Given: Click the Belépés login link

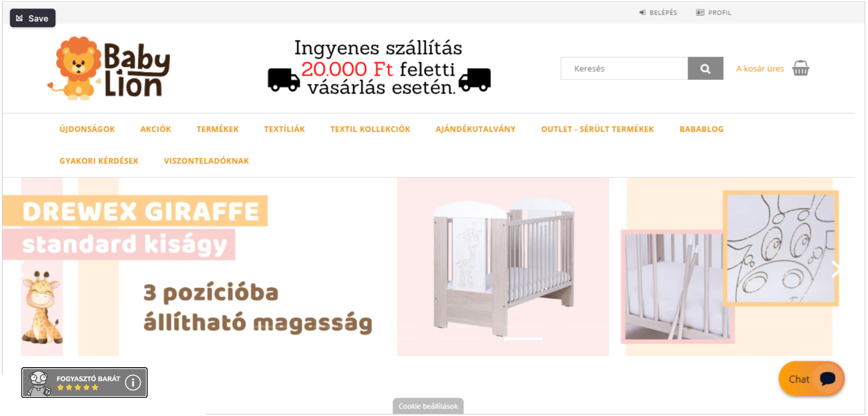Looking at the screenshot, I should click(x=658, y=13).
